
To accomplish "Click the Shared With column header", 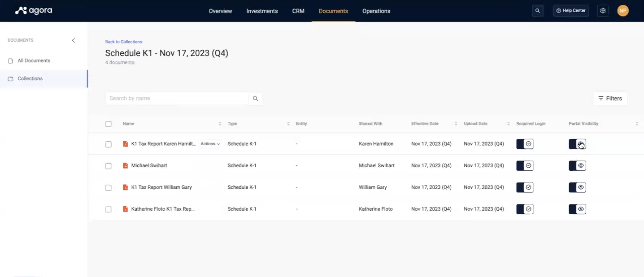I will coord(370,124).
